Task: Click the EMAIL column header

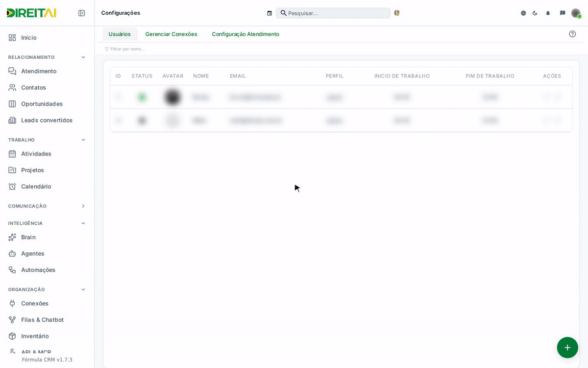Action: coord(238,76)
